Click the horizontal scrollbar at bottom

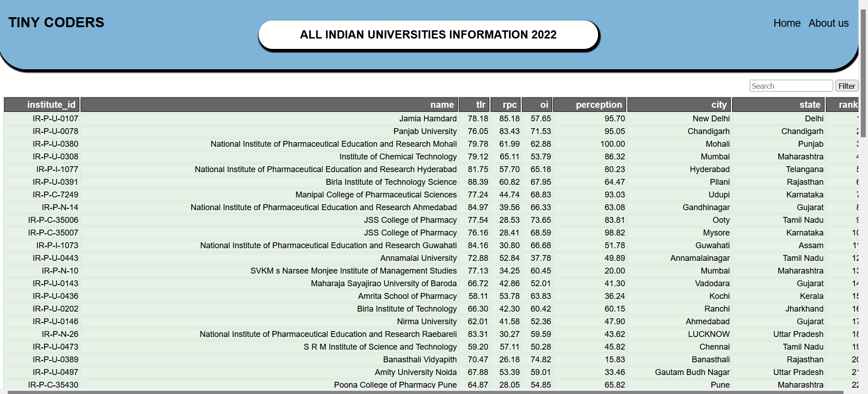click(x=426, y=392)
